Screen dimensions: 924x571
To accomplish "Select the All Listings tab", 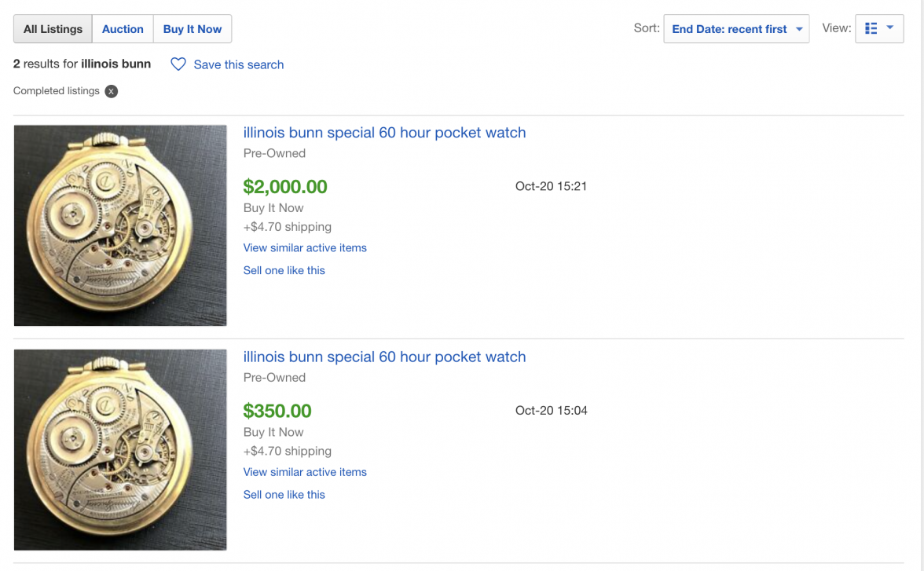I will (x=53, y=29).
